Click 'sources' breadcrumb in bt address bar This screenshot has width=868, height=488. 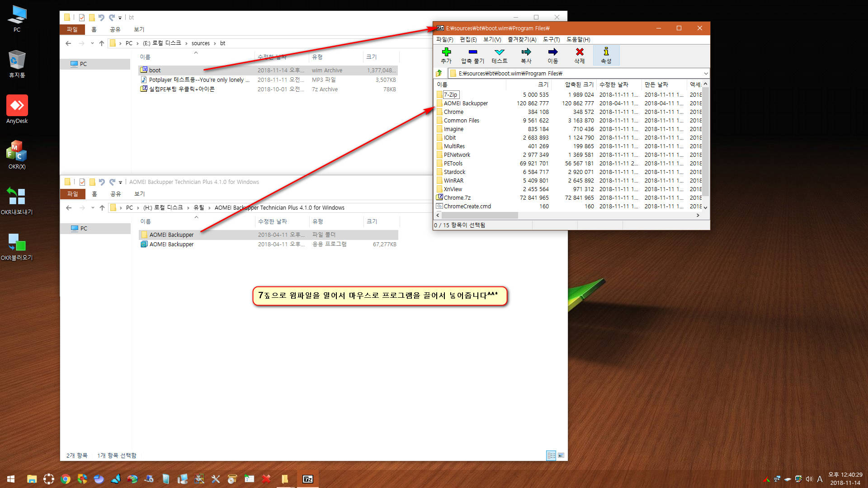201,43
